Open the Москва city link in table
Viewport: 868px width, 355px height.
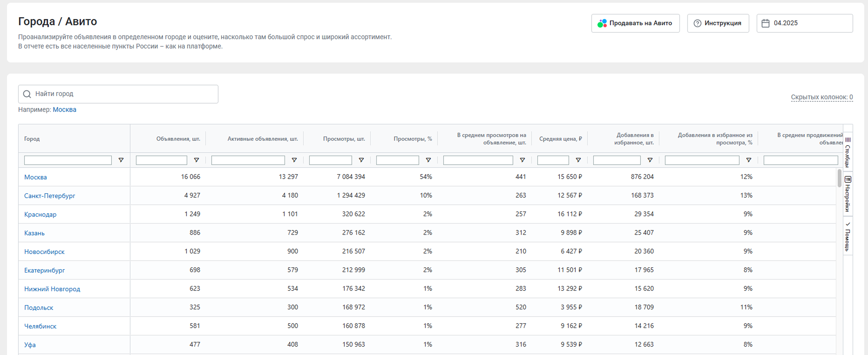pyautogui.click(x=35, y=177)
